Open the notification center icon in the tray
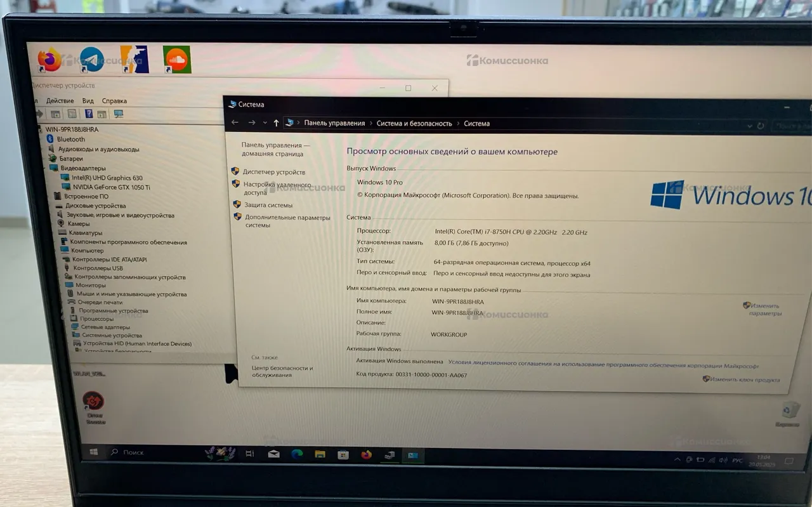812x507 pixels. (789, 461)
